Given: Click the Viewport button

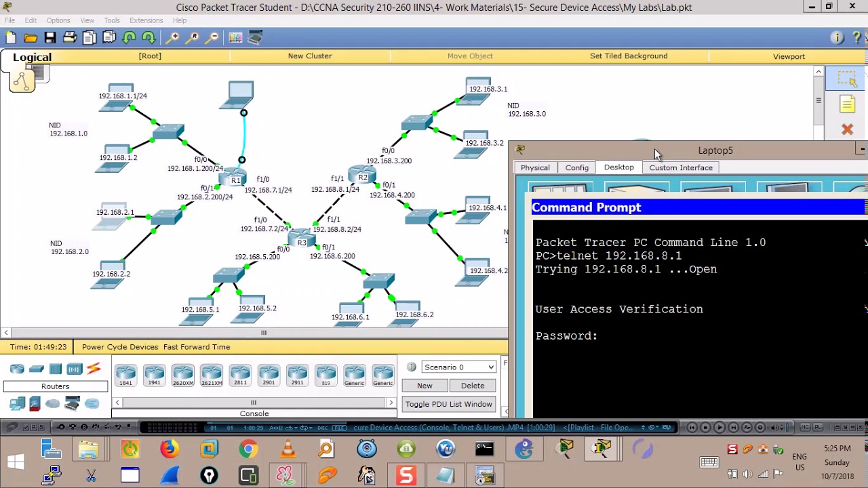Looking at the screenshot, I should (789, 56).
